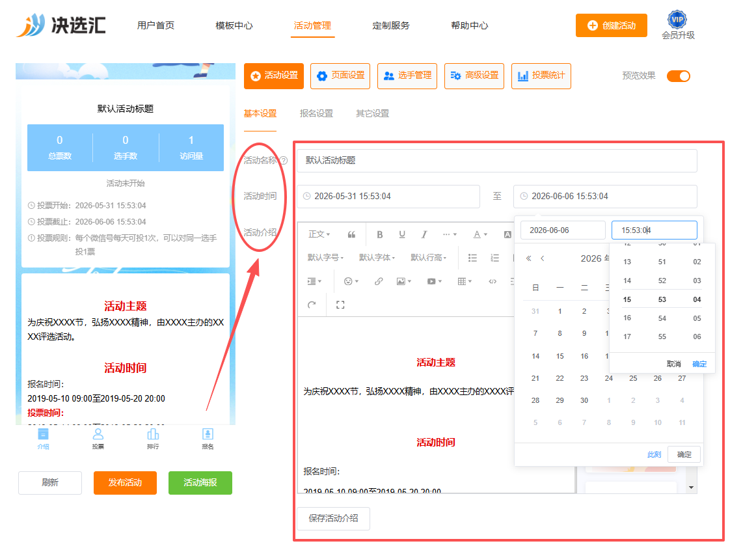Open the emoji picker dropdown
Image resolution: width=756 pixels, height=550 pixels.
pos(351,281)
